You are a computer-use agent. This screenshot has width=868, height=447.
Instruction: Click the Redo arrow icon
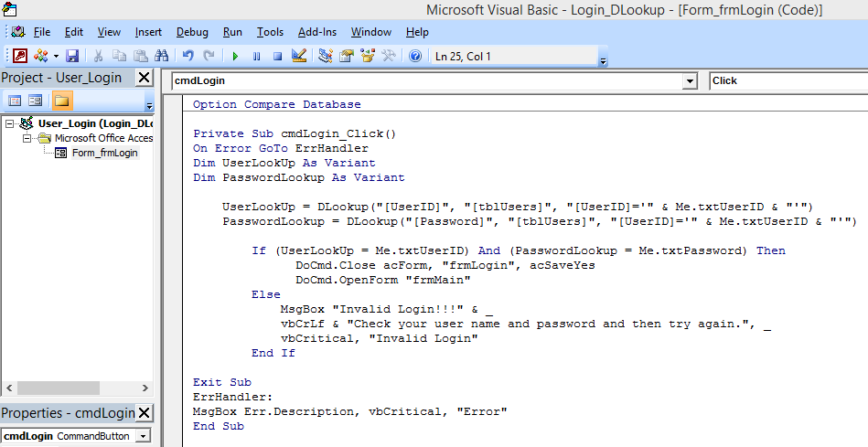click(x=209, y=56)
